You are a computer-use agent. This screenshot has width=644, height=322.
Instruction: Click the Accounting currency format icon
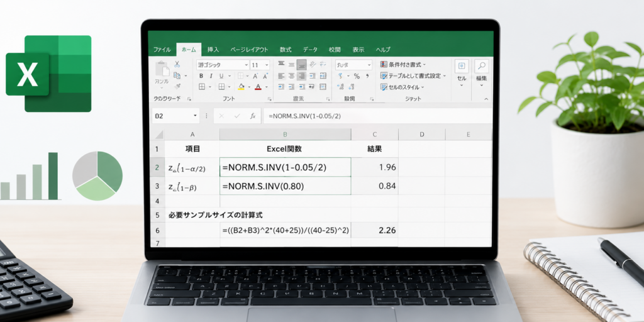[340, 76]
